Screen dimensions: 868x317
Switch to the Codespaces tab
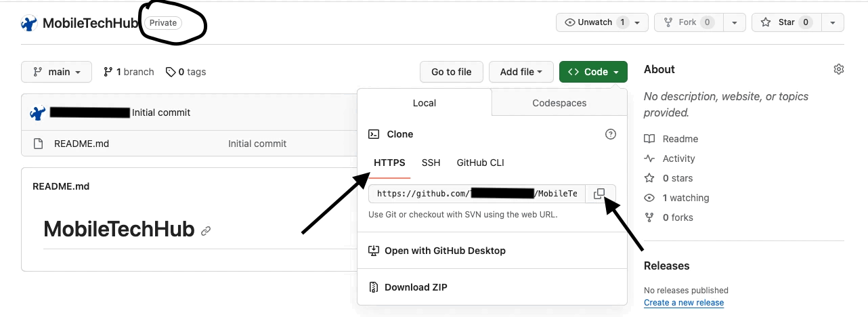pos(559,103)
